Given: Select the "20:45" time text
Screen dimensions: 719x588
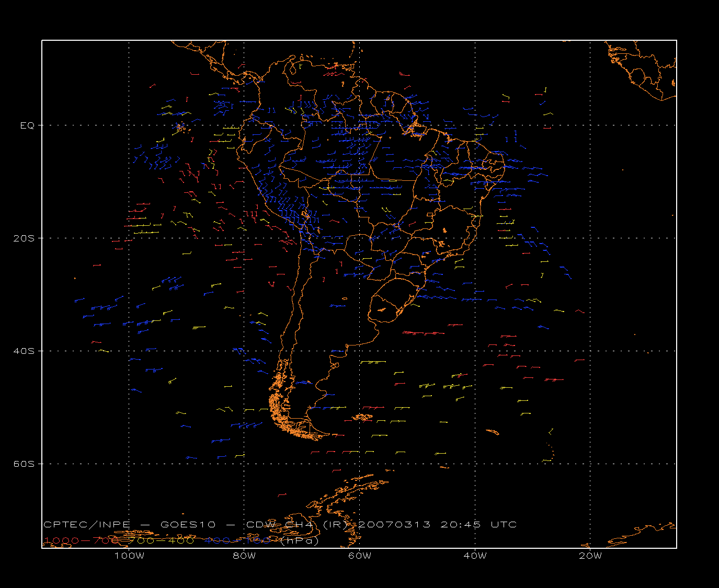Looking at the screenshot, I should 461,525.
